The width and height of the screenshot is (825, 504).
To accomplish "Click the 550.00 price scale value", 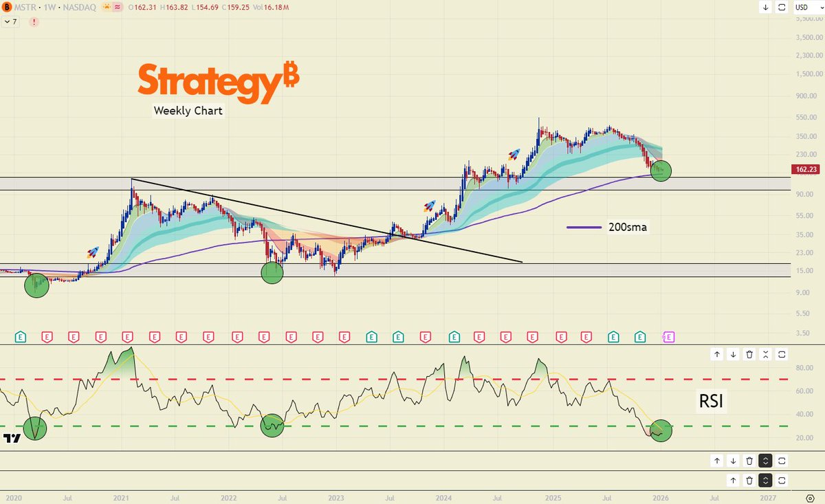I will [805, 118].
